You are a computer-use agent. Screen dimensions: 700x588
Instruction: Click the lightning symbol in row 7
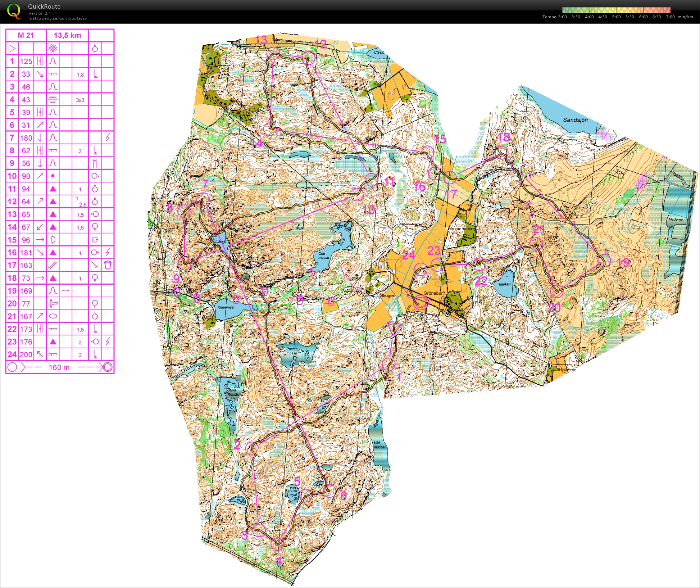(108, 137)
